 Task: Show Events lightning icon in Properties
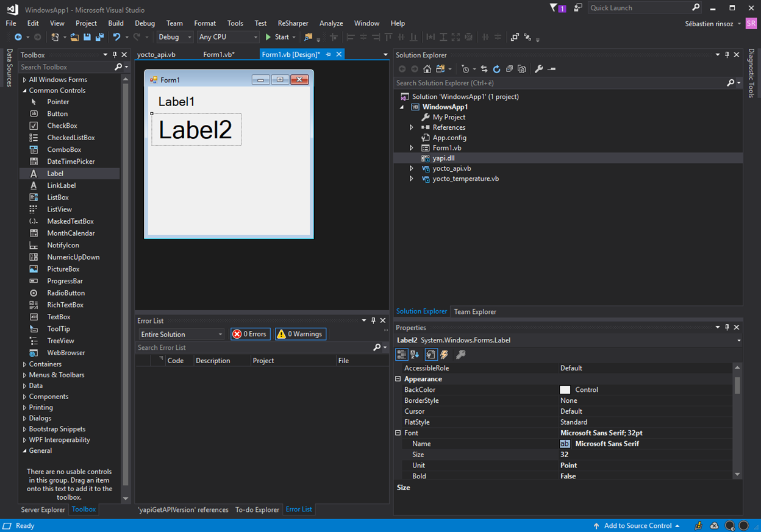point(445,355)
